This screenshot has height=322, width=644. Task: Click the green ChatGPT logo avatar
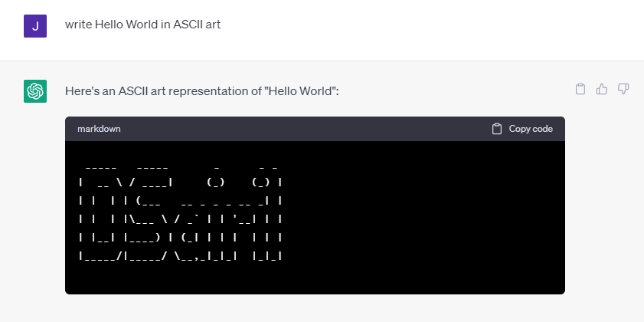(x=35, y=91)
